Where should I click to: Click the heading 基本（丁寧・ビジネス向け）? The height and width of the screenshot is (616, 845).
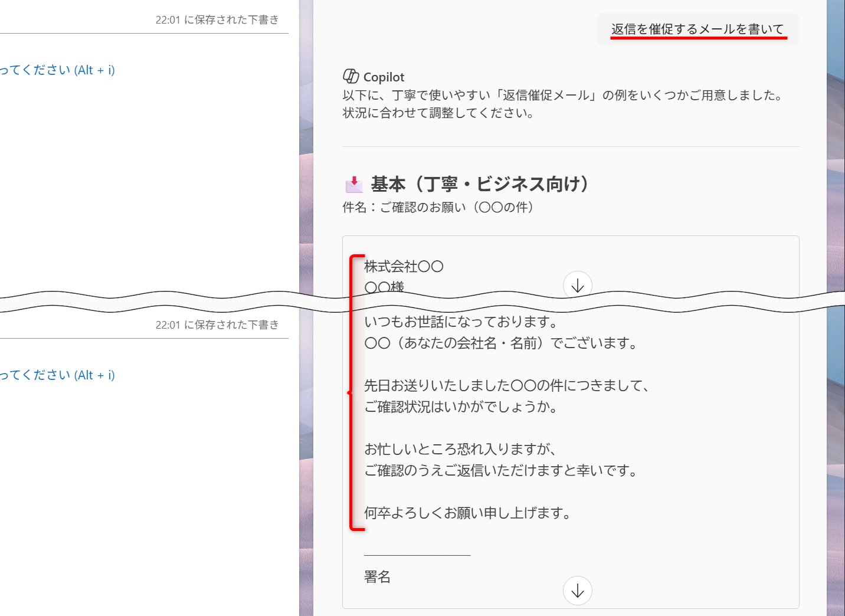click(480, 184)
